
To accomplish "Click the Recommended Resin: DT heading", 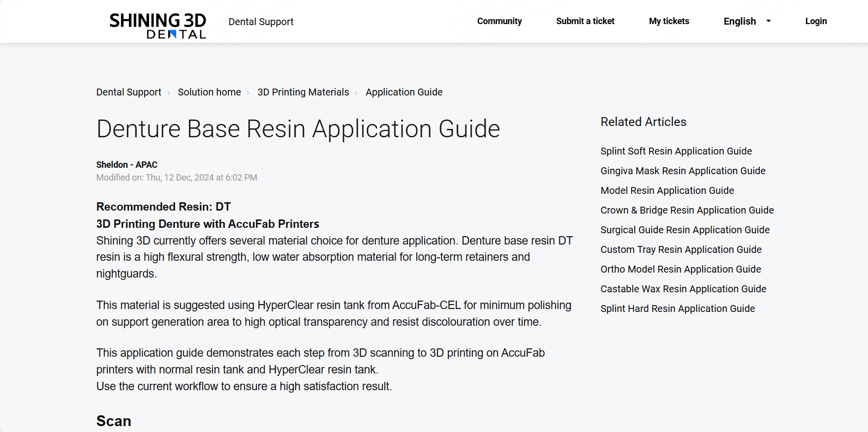I will pos(163,207).
